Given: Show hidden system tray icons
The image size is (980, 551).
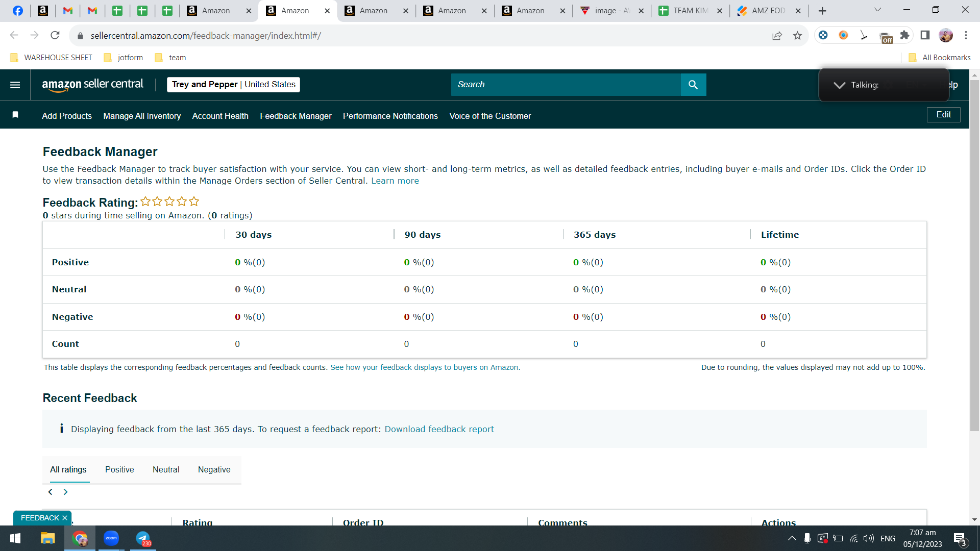Looking at the screenshot, I should 792,538.
